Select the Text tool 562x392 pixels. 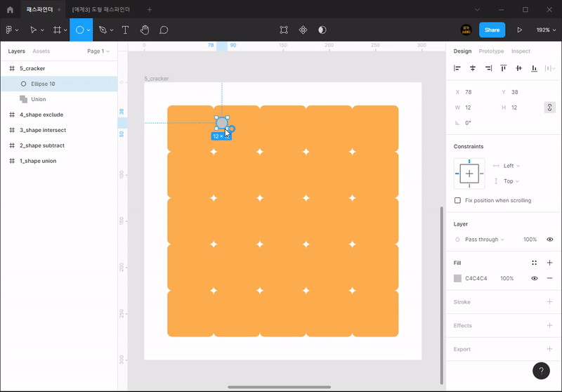tap(125, 30)
